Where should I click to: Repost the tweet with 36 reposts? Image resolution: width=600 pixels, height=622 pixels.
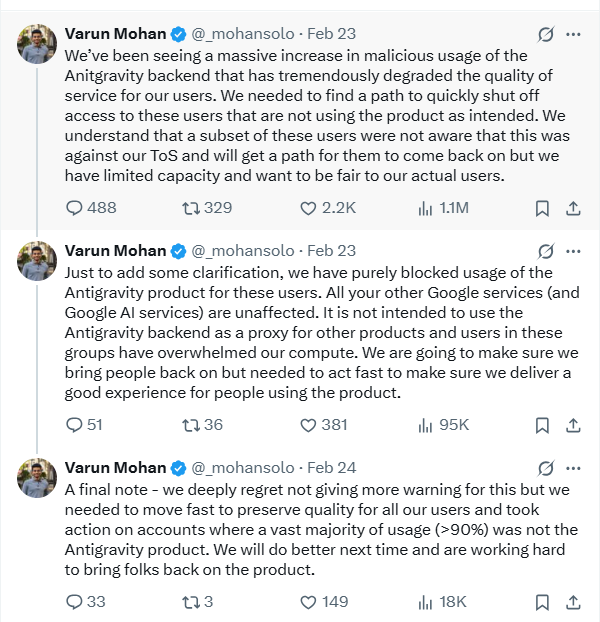pyautogui.click(x=189, y=425)
